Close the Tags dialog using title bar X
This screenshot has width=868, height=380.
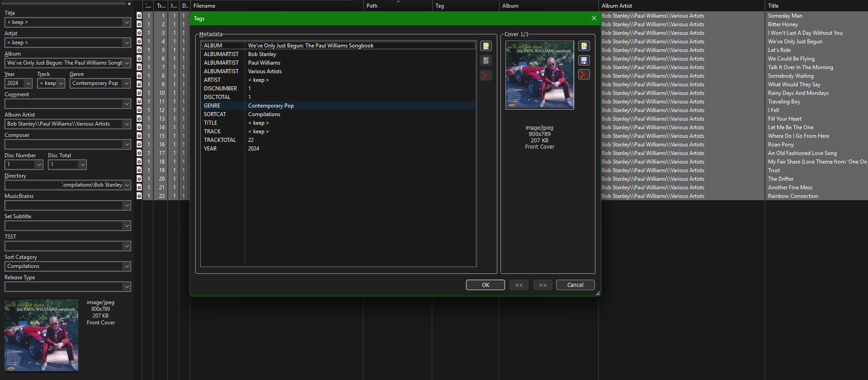pyautogui.click(x=594, y=18)
